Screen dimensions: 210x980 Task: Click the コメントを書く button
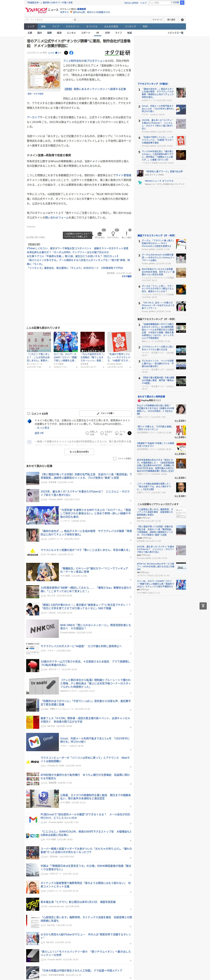pos(105,413)
